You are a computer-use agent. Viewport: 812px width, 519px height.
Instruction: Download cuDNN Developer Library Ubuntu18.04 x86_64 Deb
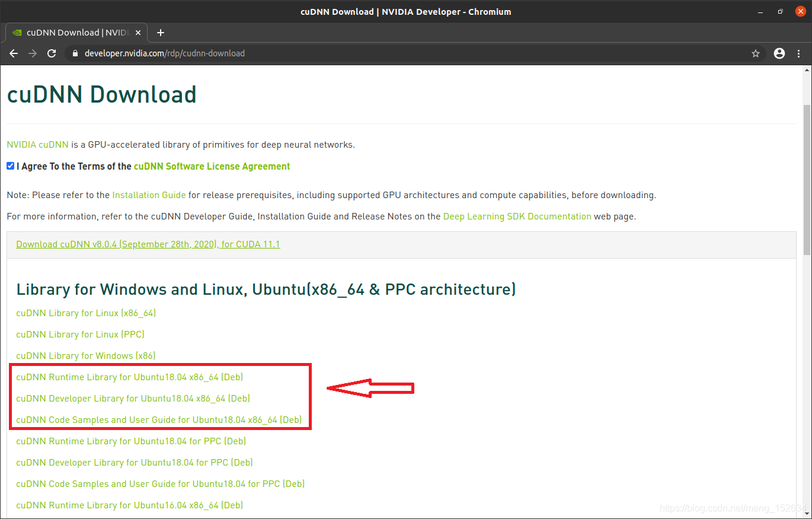point(133,399)
